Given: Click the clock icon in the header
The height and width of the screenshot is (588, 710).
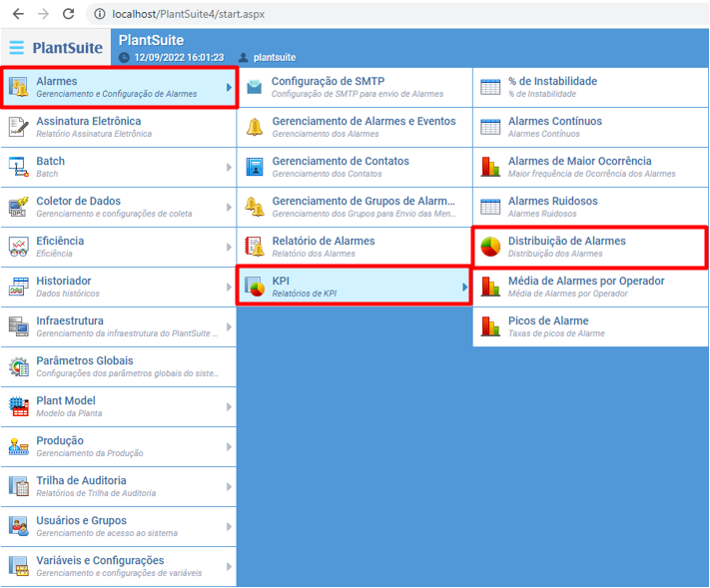Looking at the screenshot, I should pyautogui.click(x=124, y=58).
